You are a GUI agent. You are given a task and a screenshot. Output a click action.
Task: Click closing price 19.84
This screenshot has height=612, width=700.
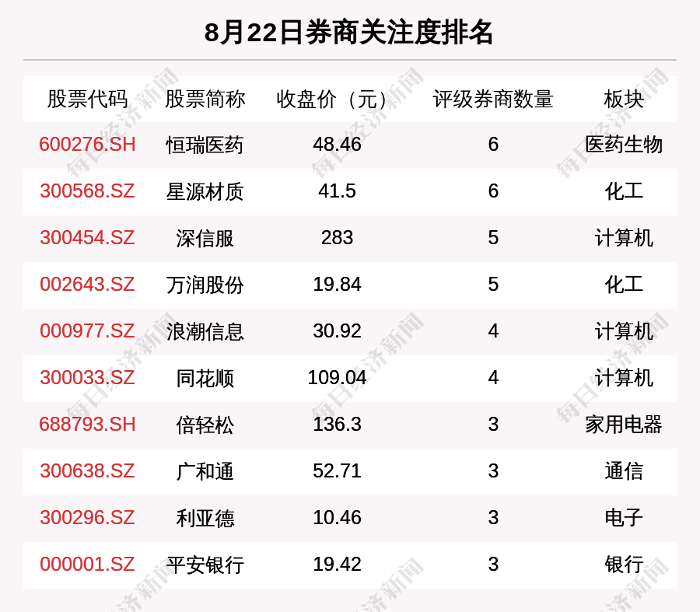pyautogui.click(x=337, y=285)
